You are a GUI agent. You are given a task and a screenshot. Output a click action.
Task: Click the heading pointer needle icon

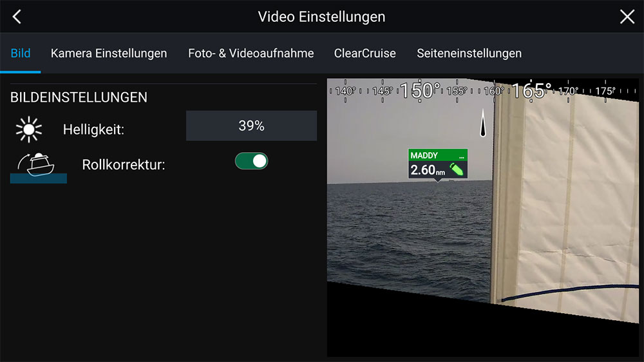(x=483, y=122)
